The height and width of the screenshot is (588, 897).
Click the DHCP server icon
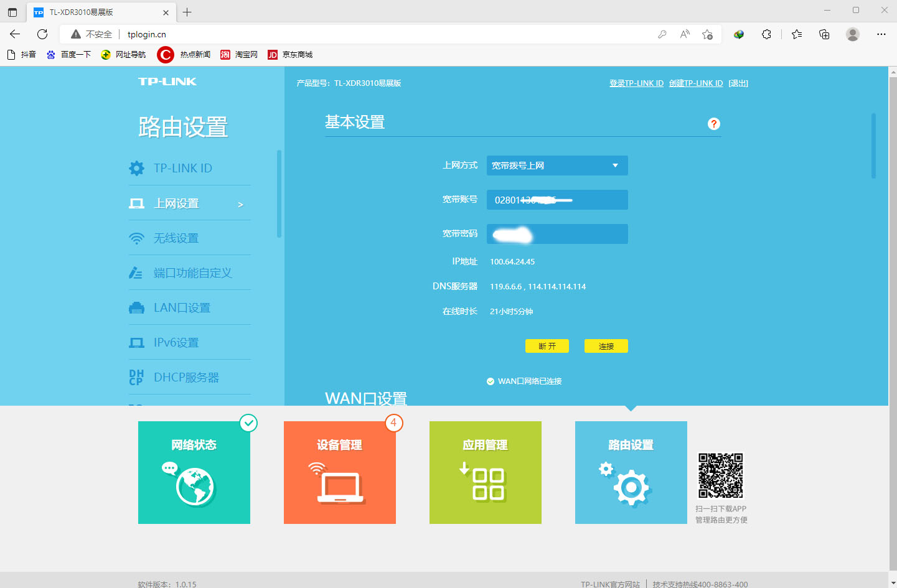click(136, 377)
